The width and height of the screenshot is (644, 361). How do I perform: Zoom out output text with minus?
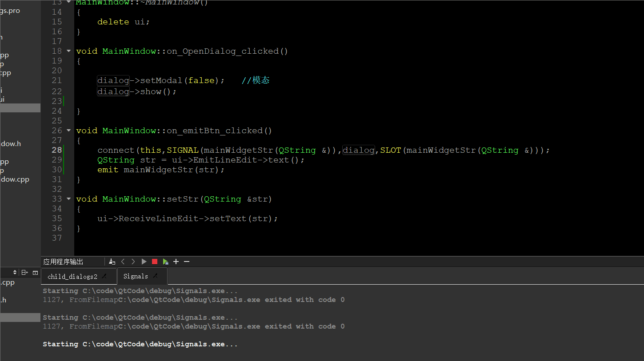(x=187, y=262)
